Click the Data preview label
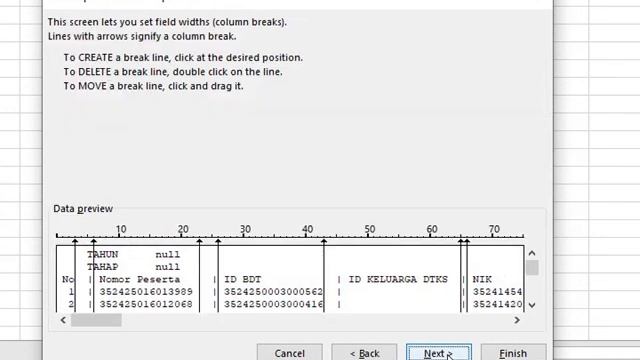640x360 pixels. point(83,209)
